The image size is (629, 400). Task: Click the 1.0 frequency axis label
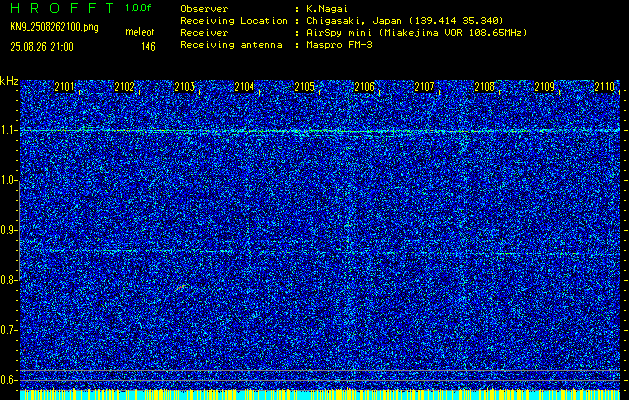(x=9, y=180)
